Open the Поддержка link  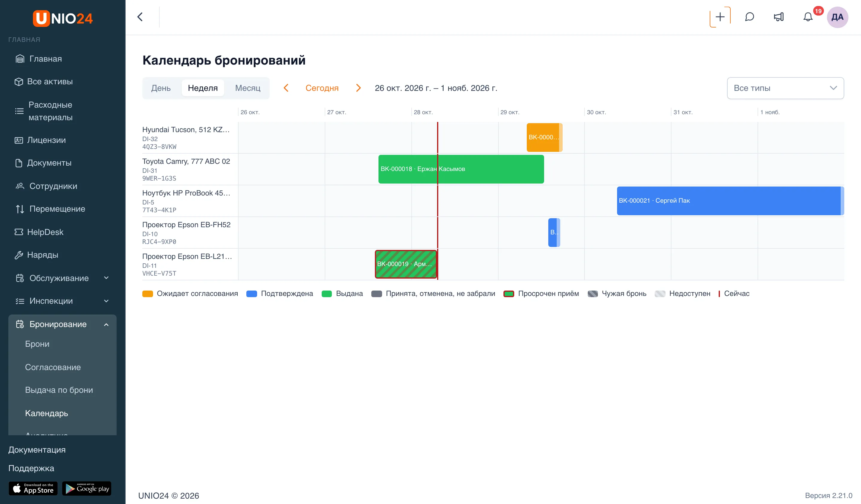click(31, 468)
